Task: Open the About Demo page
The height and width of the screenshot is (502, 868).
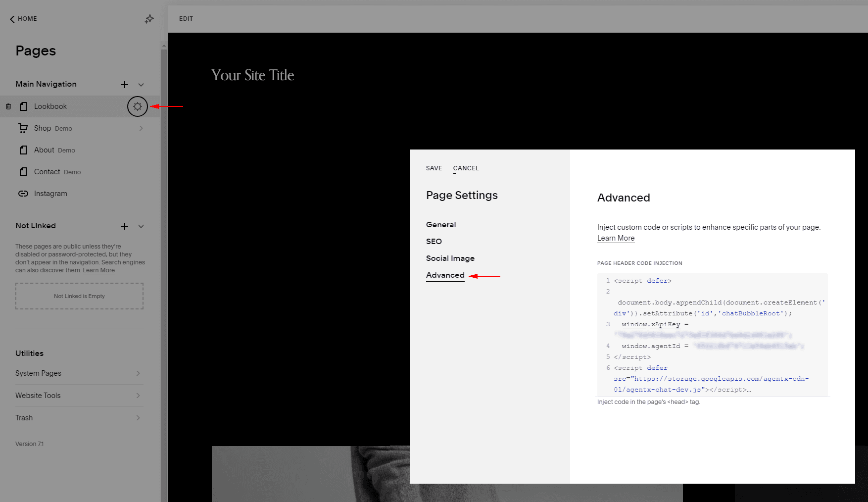Action: 54,150
